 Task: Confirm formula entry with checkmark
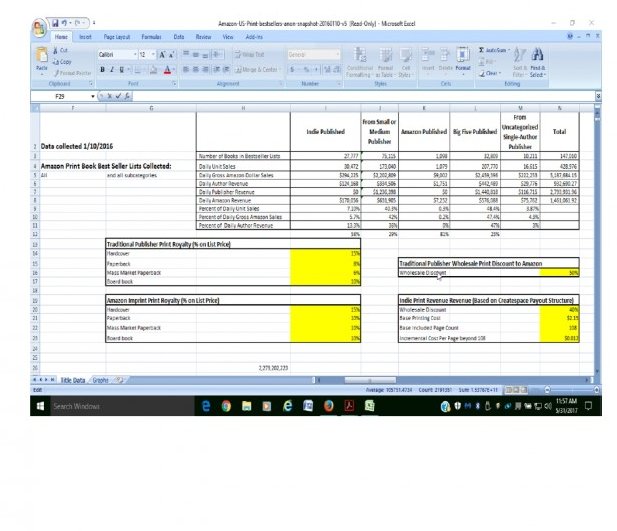[x=118, y=96]
